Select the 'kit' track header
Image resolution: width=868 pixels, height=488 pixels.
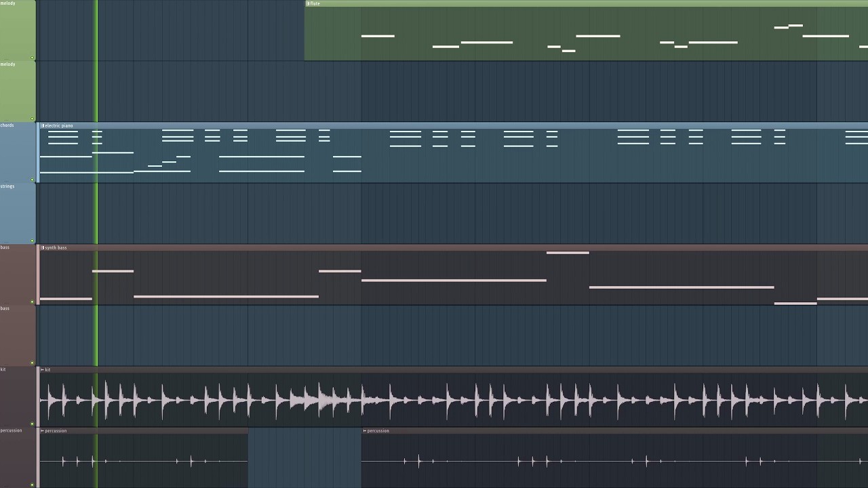pos(18,396)
